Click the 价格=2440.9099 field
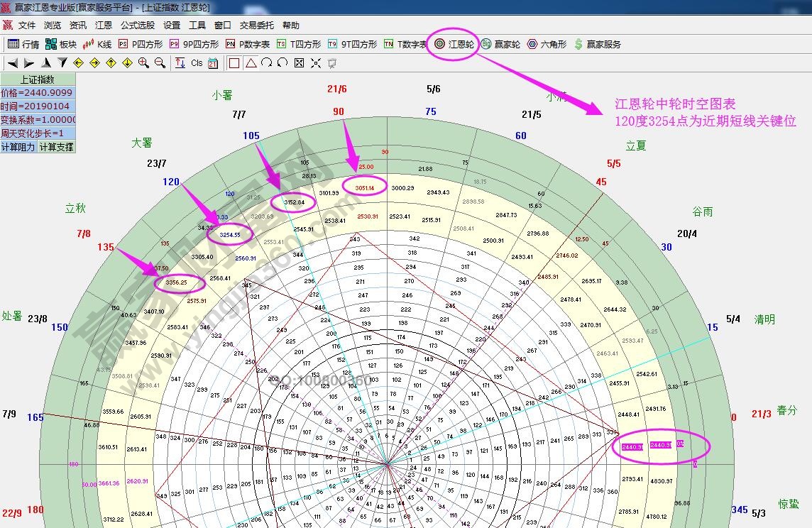 (37, 93)
